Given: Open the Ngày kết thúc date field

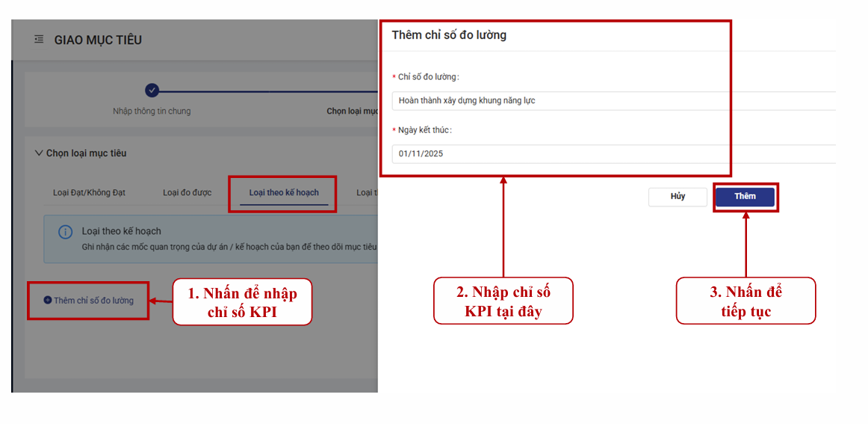Looking at the screenshot, I should tap(613, 154).
